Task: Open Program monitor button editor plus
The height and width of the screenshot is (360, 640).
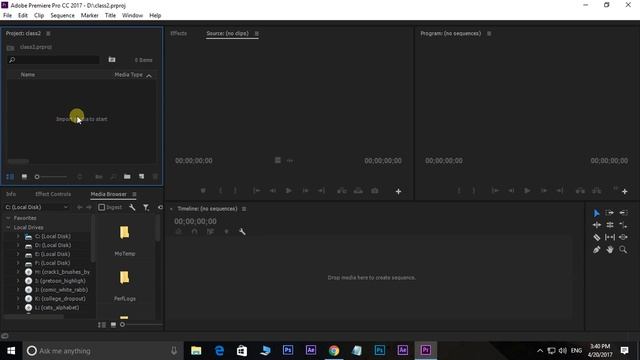Action: pyautogui.click(x=624, y=191)
